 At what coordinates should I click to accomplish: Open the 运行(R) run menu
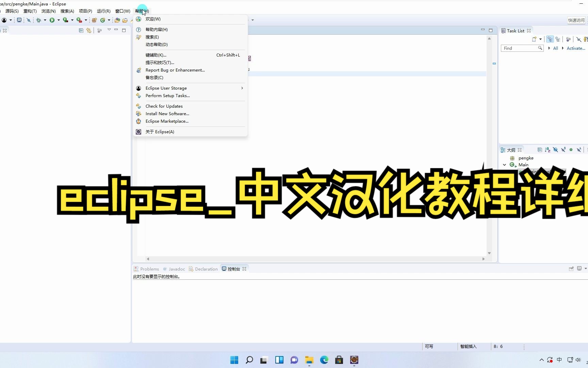point(104,11)
